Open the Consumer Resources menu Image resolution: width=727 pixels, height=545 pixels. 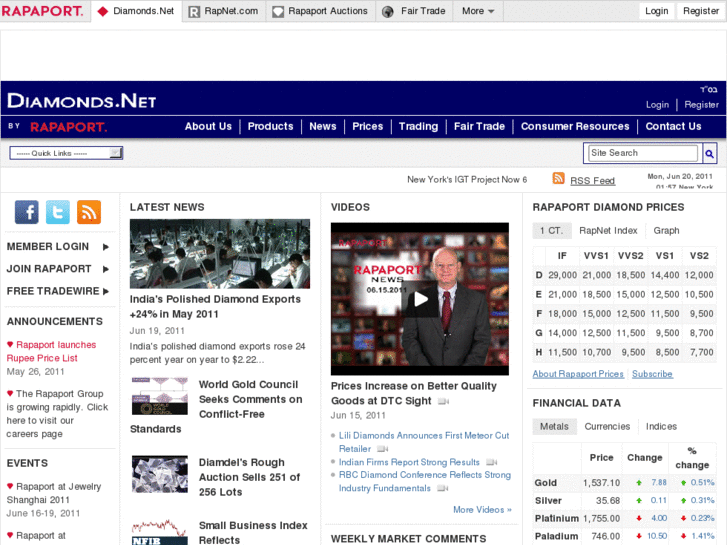coord(575,126)
